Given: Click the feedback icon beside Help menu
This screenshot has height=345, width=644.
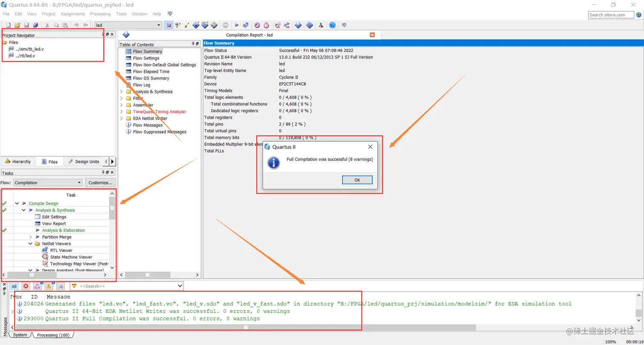Looking at the screenshot, I should (x=170, y=14).
